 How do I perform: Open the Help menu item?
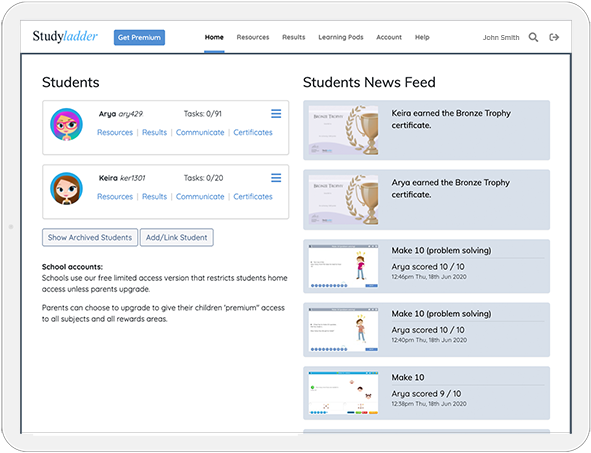pyautogui.click(x=422, y=37)
